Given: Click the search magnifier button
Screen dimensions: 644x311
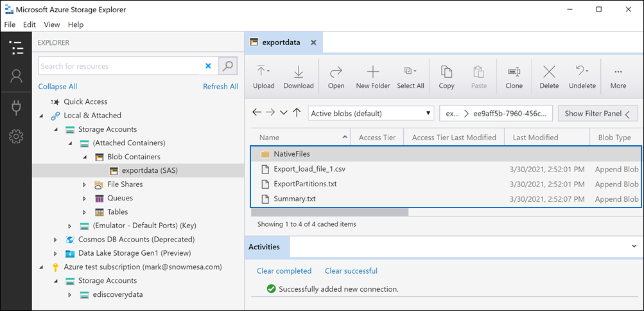Looking at the screenshot, I should 228,66.
